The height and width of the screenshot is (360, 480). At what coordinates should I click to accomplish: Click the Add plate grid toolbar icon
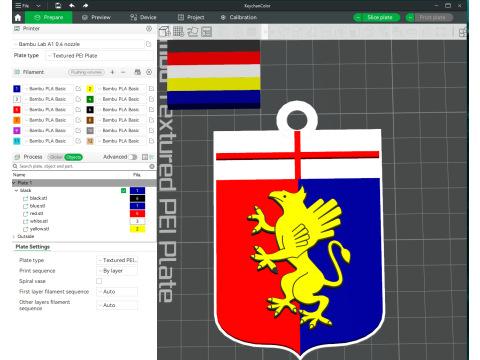click(x=178, y=32)
